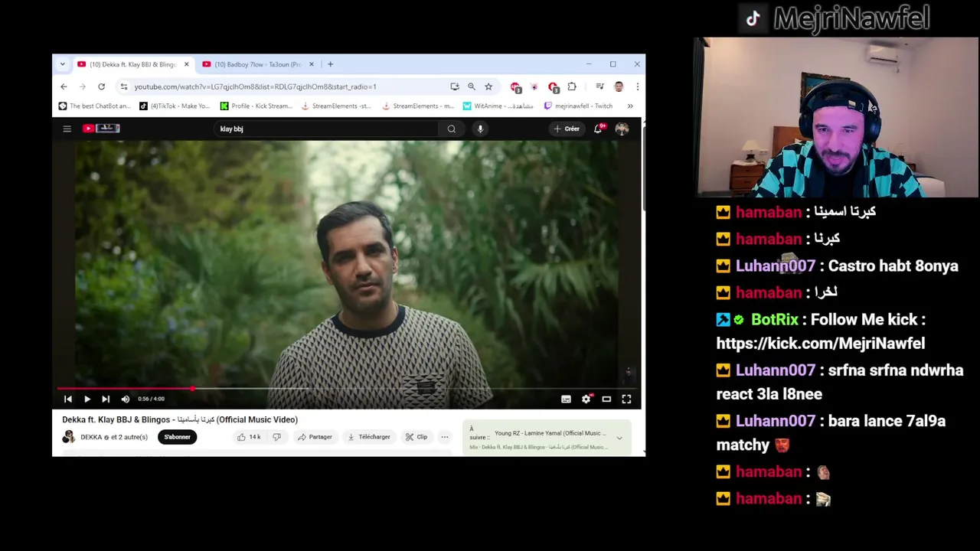Click the video title Dekka ft. Klay BBJ & Blingos

[180, 419]
